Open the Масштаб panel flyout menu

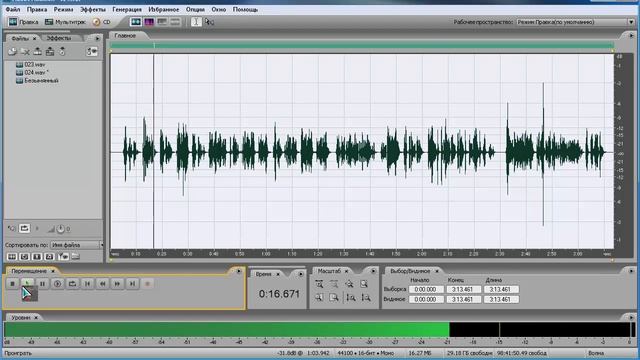pyautogui.click(x=373, y=271)
